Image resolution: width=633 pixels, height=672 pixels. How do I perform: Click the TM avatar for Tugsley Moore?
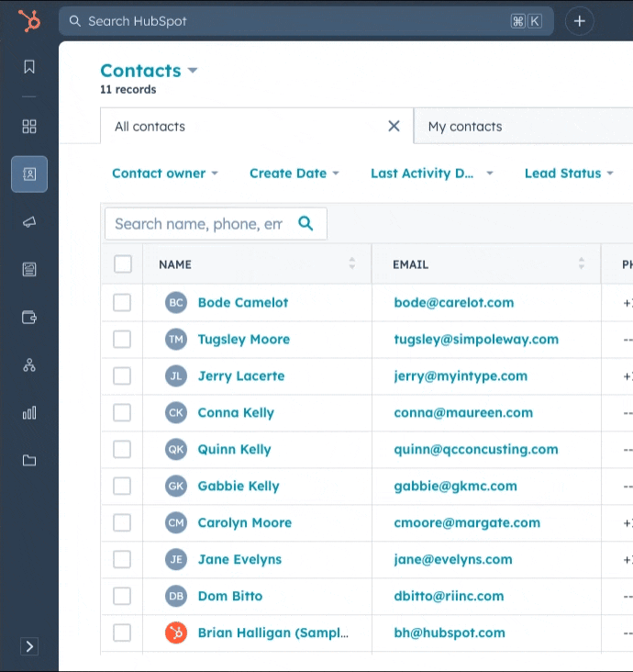click(176, 340)
